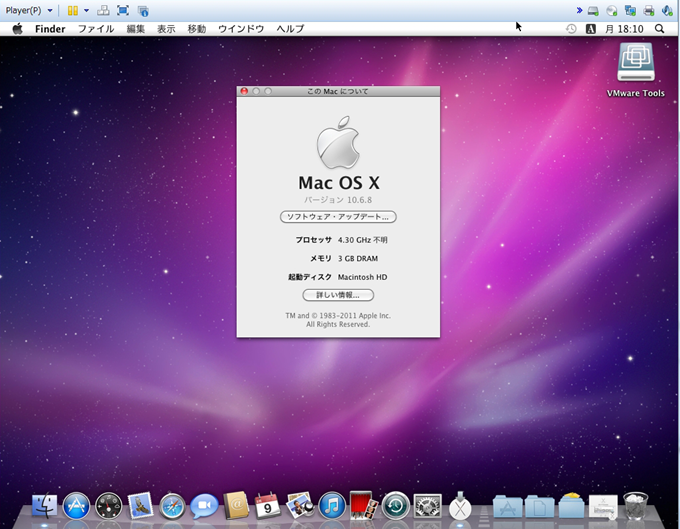Click the VMware Unity mode icon
Viewport: 680px width, 529px height.
(143, 11)
